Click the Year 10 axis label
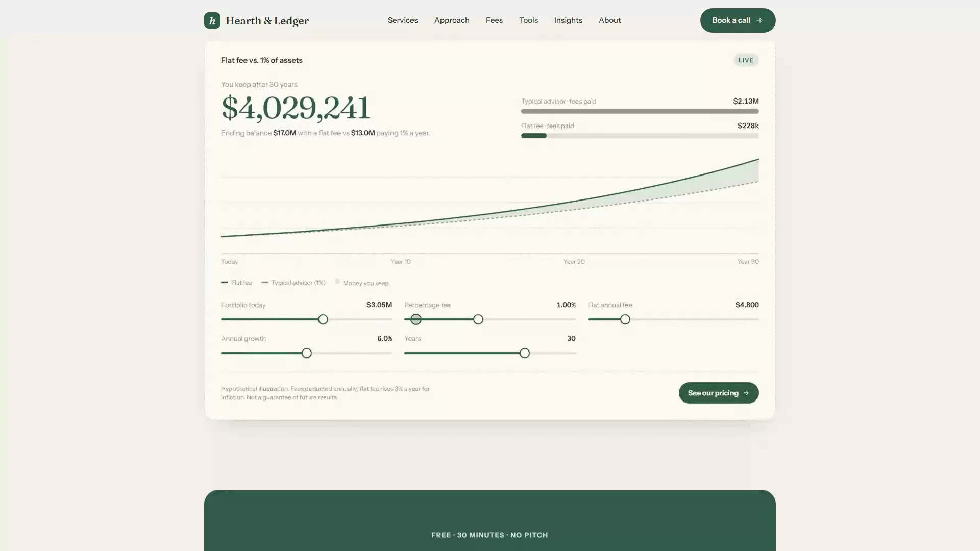This screenshot has height=551, width=980. coord(401,262)
